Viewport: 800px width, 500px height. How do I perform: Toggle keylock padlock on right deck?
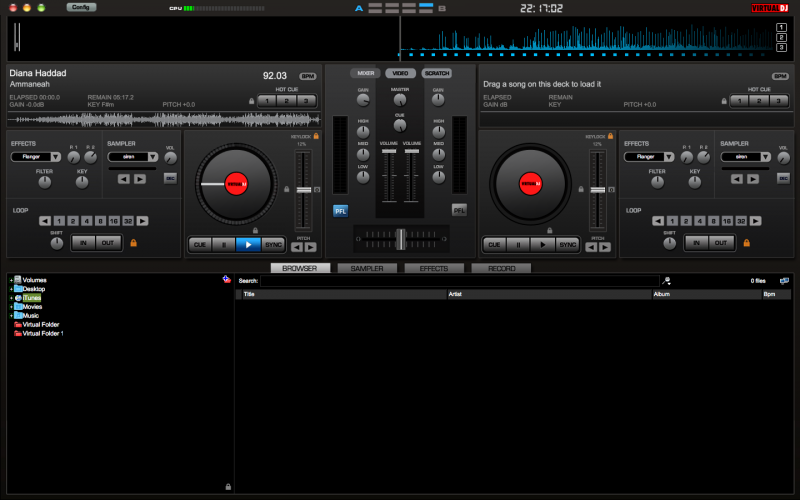tap(611, 136)
